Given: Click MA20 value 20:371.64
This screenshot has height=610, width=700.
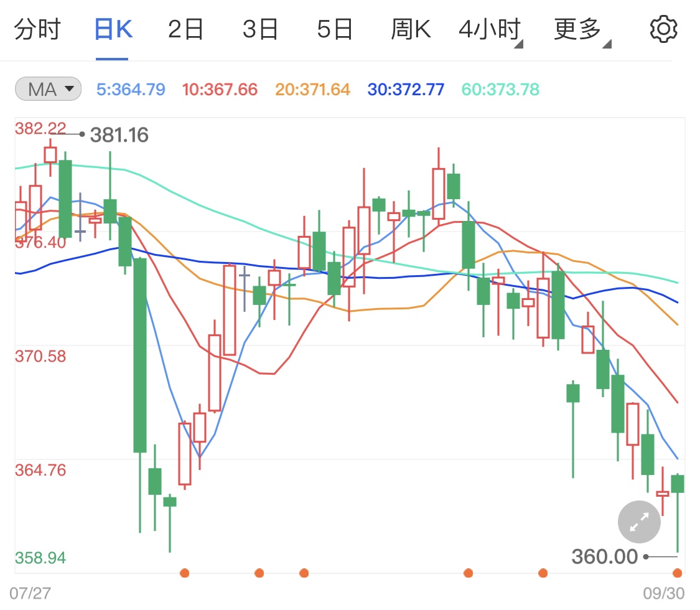Looking at the screenshot, I should 312,89.
